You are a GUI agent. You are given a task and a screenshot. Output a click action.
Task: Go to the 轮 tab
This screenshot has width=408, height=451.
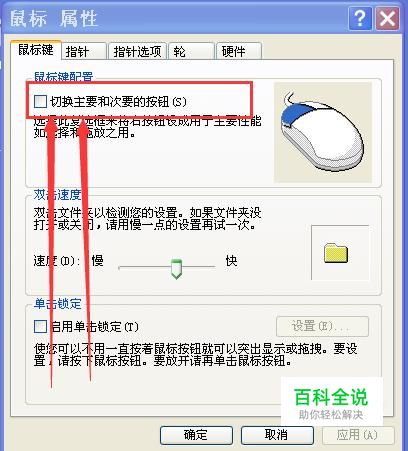coord(191,52)
